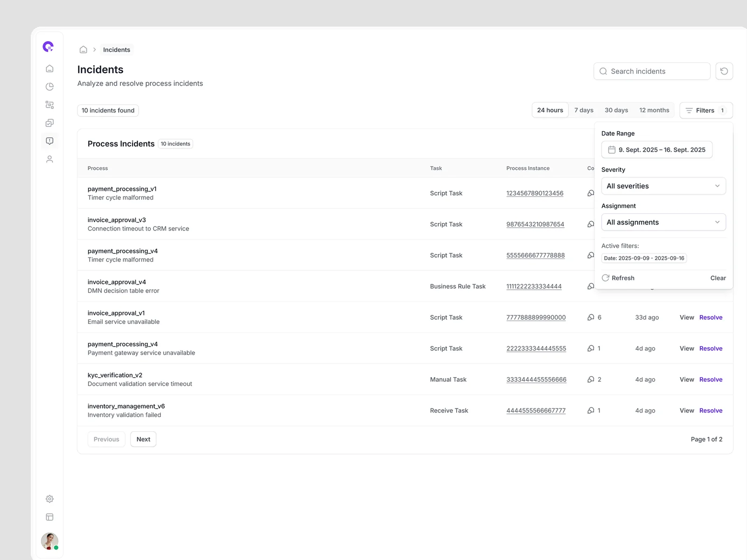Click the layout panel icon in the sidebar
Image resolution: width=747 pixels, height=560 pixels.
point(49,517)
